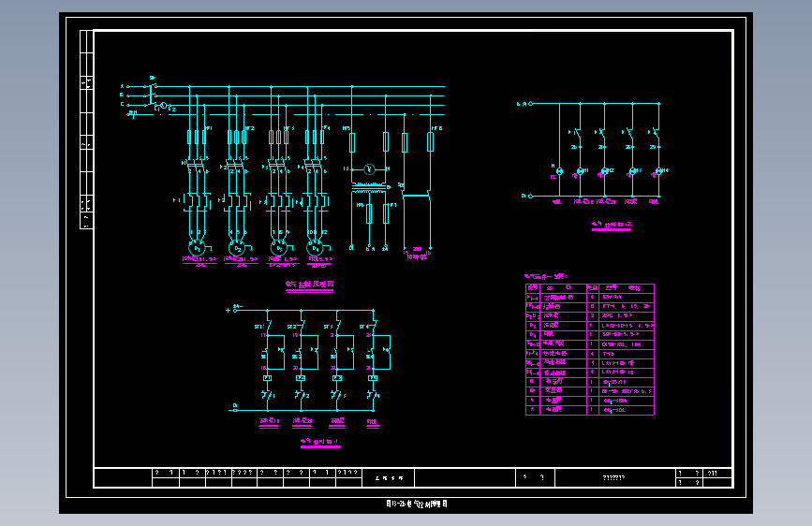Select the HL2 indicator lamp symbol

(x=605, y=171)
